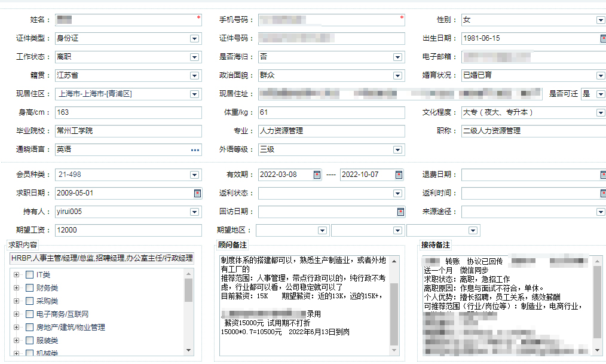Click the 现居住址 input field
The height and width of the screenshot is (364, 606).
click(400, 94)
